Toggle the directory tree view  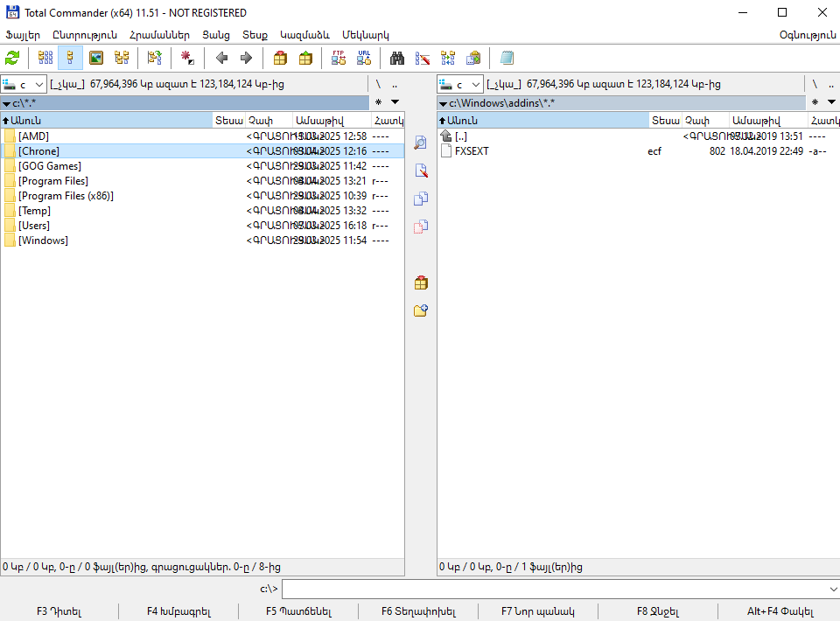point(122,58)
